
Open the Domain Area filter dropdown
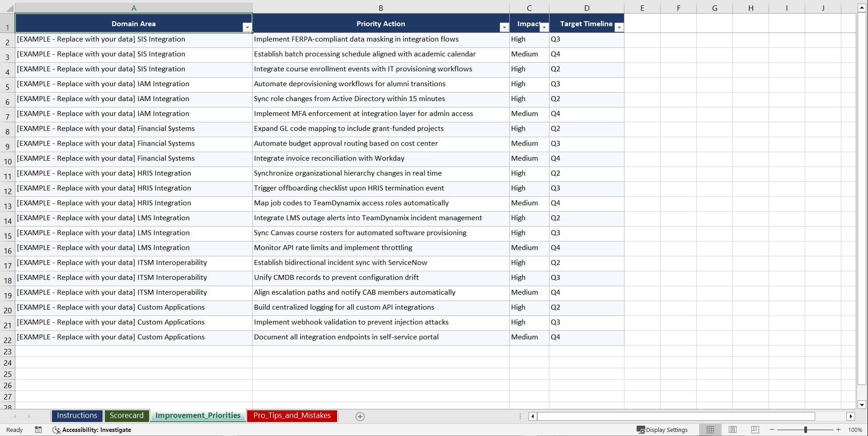pos(247,28)
